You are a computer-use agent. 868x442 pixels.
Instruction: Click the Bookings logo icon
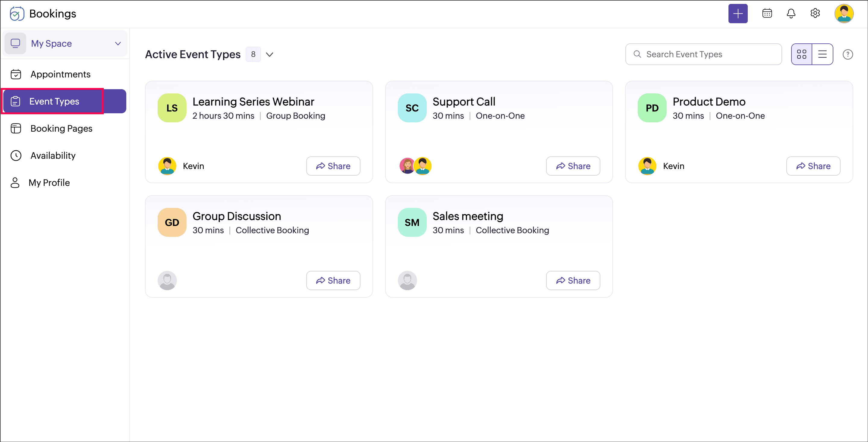(x=17, y=14)
